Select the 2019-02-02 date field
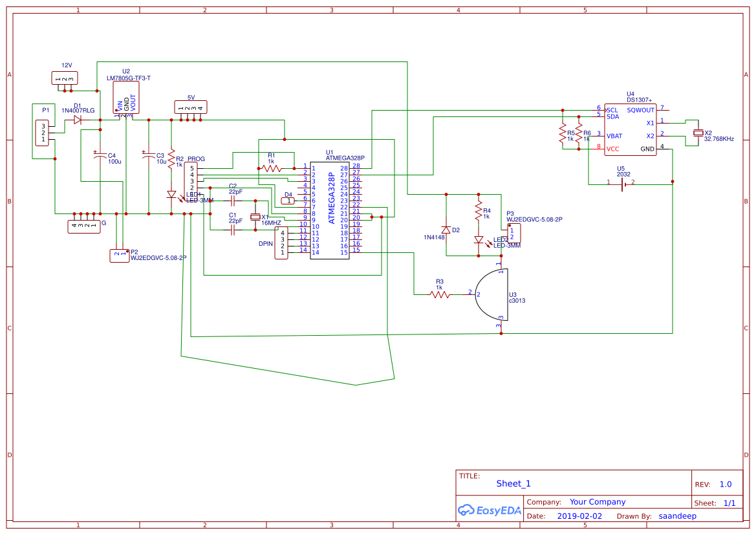Screen dimensions: 756x535 tap(580, 516)
